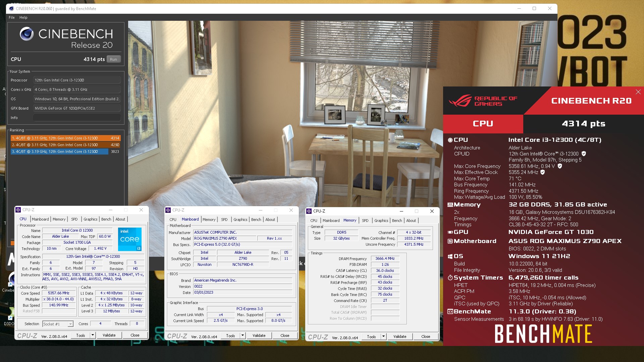The width and height of the screenshot is (644, 362).
Task: Click the Core Speed 5357.66 MHz value
Action: coord(59,293)
